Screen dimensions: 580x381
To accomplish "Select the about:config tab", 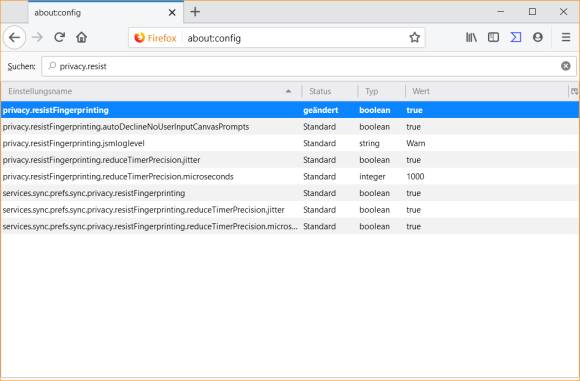I will point(105,13).
